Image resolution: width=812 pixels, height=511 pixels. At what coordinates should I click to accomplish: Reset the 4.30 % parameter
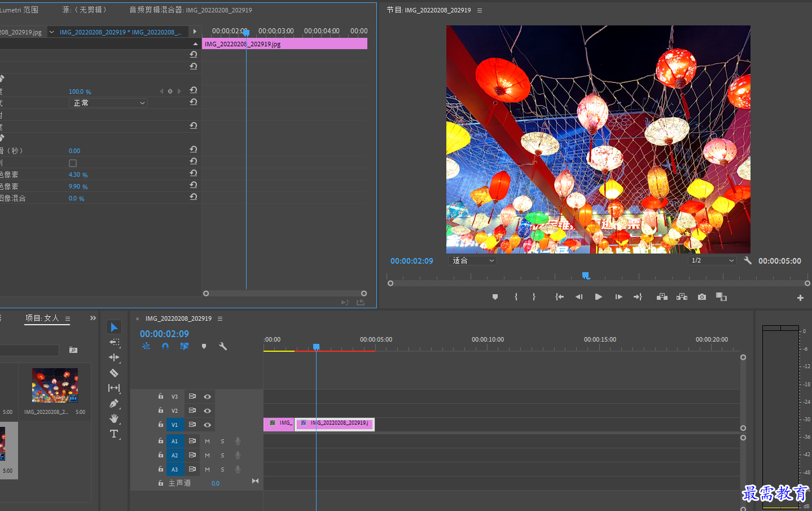[194, 173]
